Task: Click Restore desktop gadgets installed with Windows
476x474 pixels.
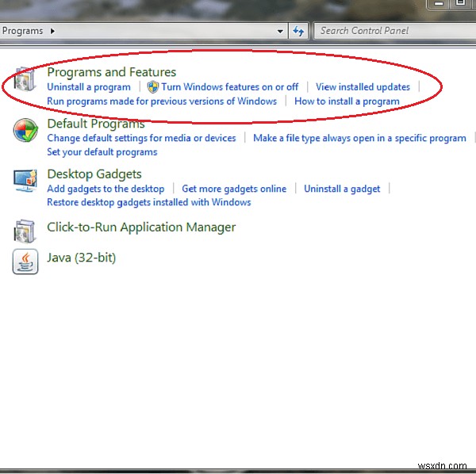Action: click(149, 202)
